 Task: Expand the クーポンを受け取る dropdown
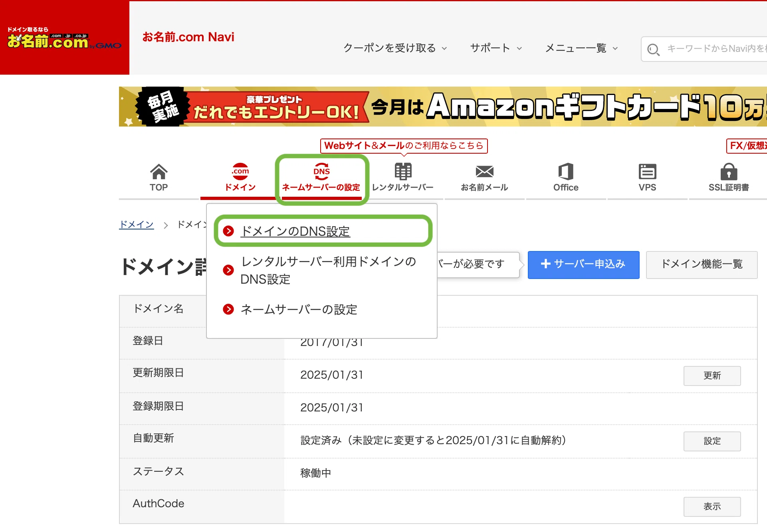[395, 48]
